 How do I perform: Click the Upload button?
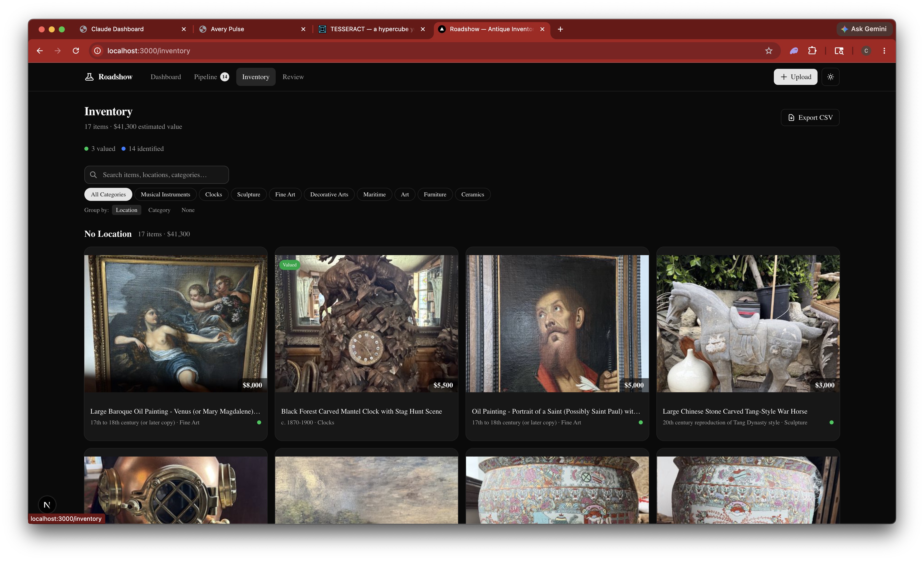[795, 77]
